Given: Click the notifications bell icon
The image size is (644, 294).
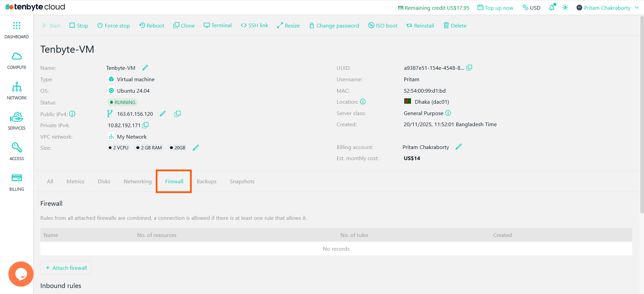Looking at the screenshot, I should [x=552, y=7].
